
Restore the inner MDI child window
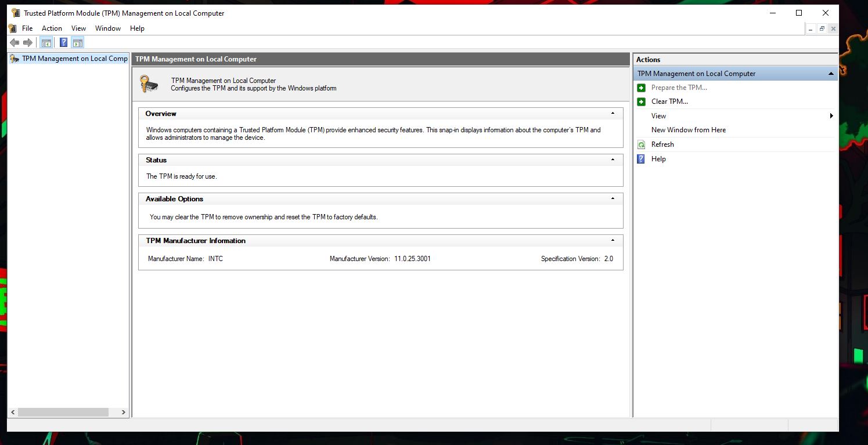pyautogui.click(x=822, y=28)
